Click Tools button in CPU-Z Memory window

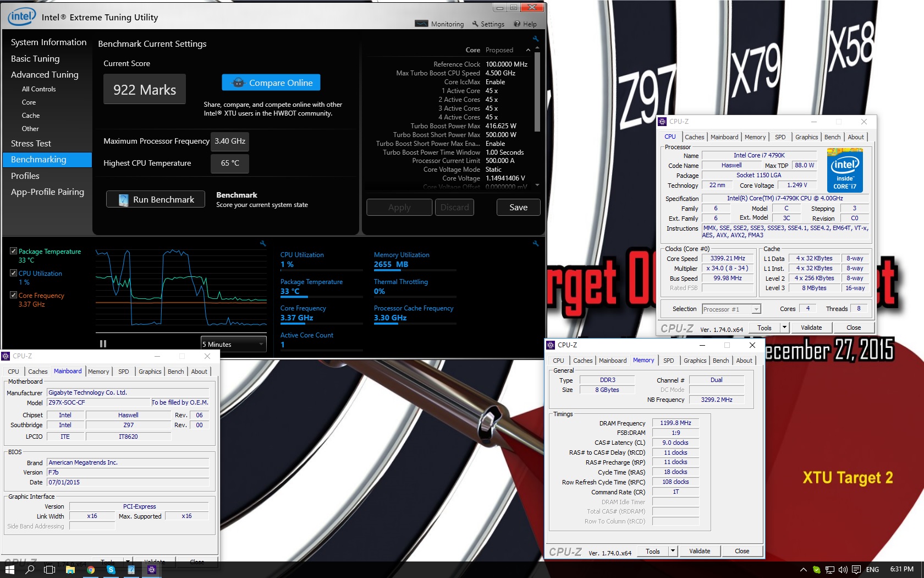[x=653, y=551]
